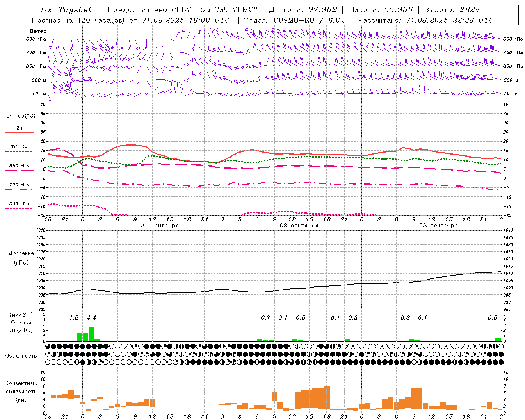Viewport: 525px width, 420px height.
Task: Click the forecast start "31.08.2025 18:00 UTC"
Action: pos(185,20)
